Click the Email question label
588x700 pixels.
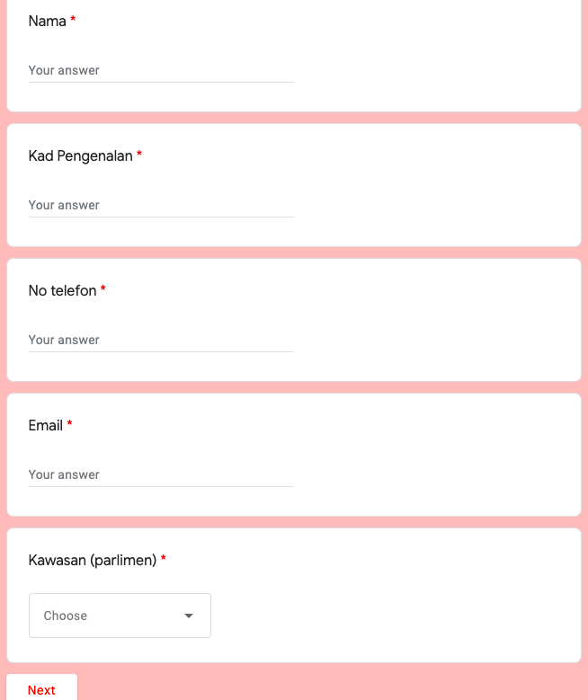pyautogui.click(x=45, y=425)
